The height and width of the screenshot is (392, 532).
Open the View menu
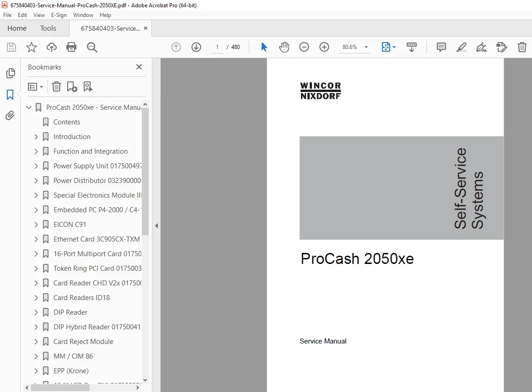(x=39, y=15)
